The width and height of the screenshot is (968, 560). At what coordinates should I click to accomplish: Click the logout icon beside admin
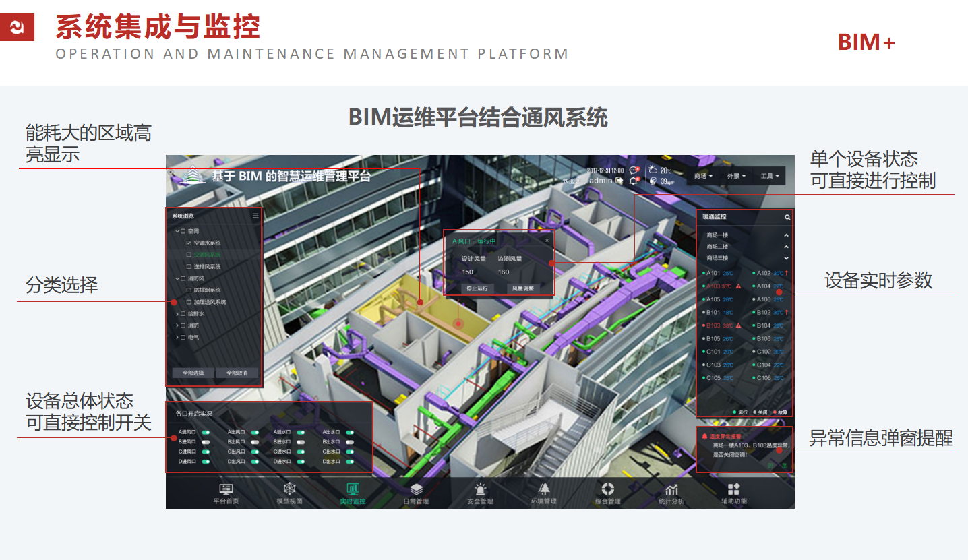(619, 181)
